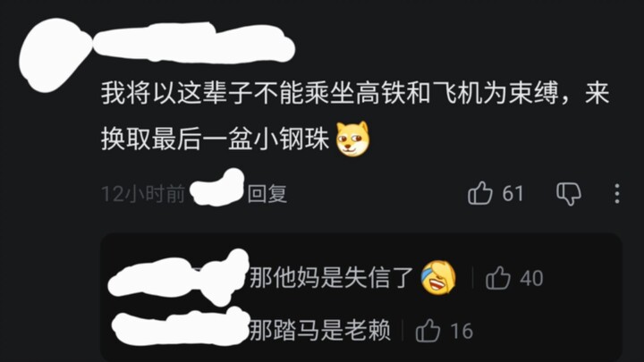
Task: Click the face-palm laughing emoji in reply
Action: click(438, 277)
